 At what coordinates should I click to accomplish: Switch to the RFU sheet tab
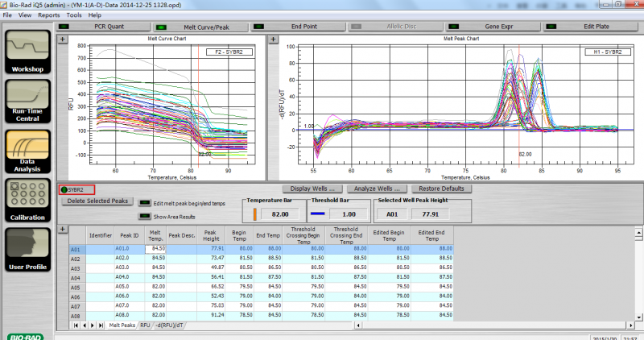pyautogui.click(x=145, y=325)
